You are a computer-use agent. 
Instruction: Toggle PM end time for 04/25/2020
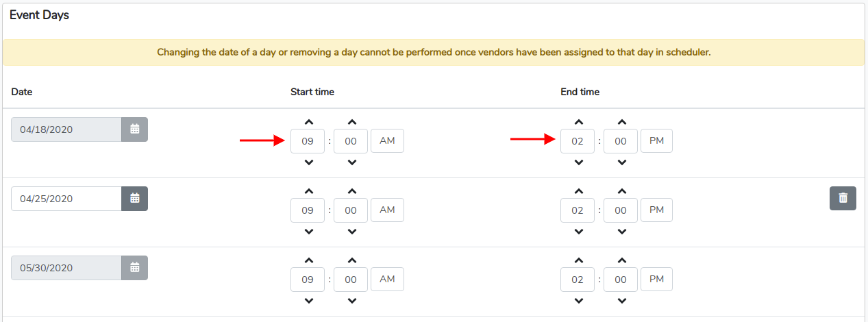pos(657,210)
